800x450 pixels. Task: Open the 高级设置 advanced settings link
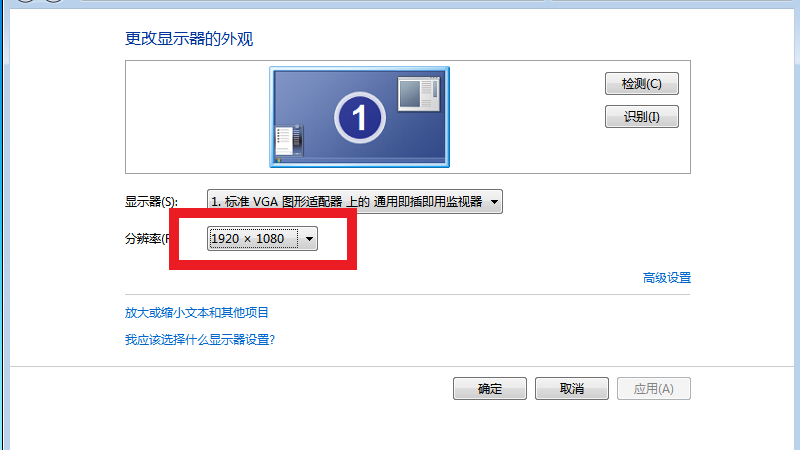(x=666, y=278)
